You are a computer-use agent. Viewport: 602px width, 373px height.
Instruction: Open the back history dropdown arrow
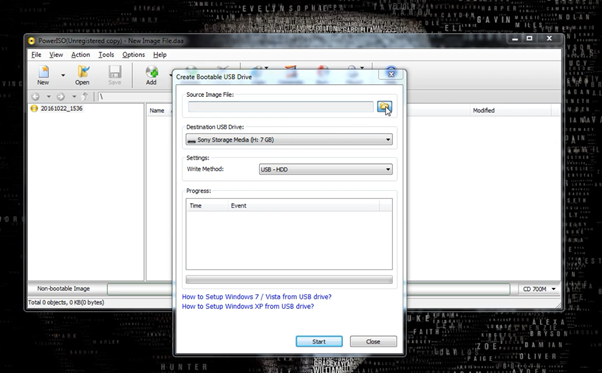point(48,96)
